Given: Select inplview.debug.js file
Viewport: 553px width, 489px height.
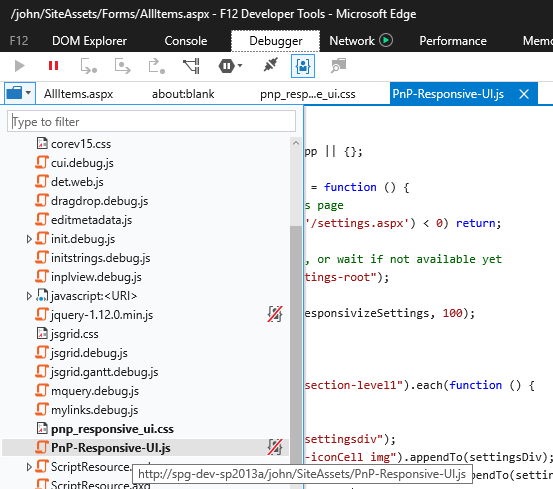Looking at the screenshot, I should pos(96,277).
